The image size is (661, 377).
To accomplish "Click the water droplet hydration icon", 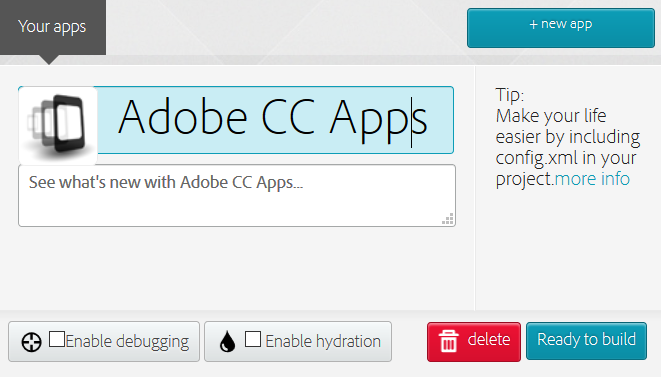I will click(x=228, y=342).
